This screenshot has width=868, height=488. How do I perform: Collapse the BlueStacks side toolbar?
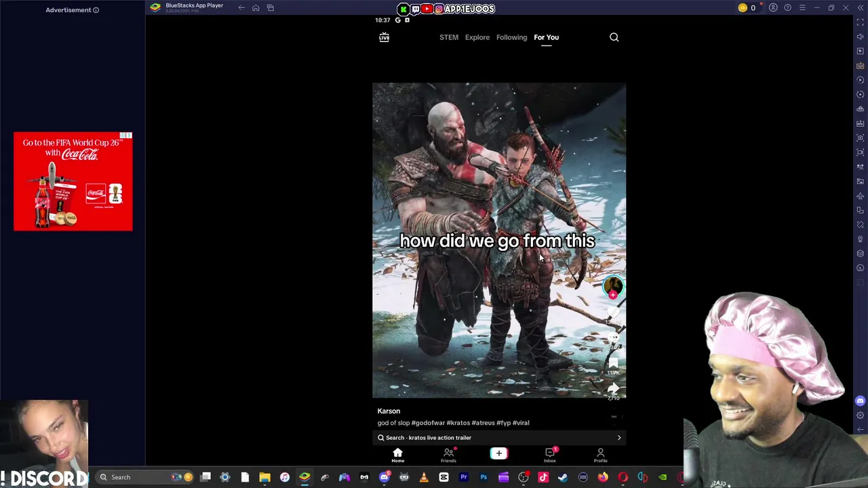pos(860,8)
